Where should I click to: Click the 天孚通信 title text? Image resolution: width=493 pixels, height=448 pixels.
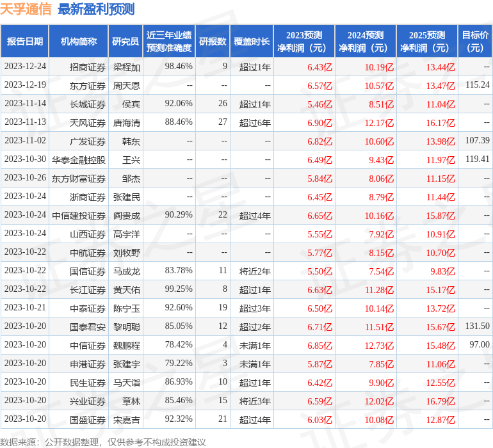coord(26,9)
